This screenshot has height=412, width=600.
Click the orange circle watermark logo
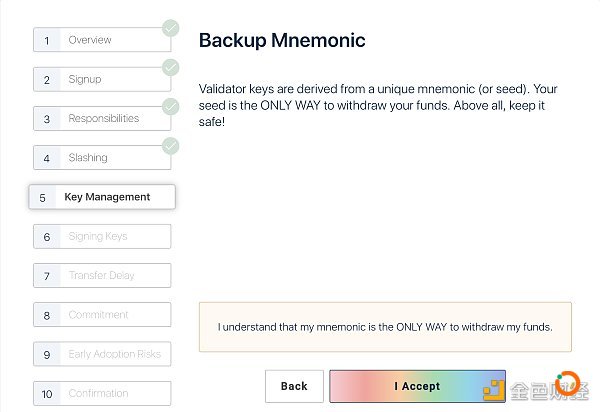pyautogui.click(x=567, y=383)
